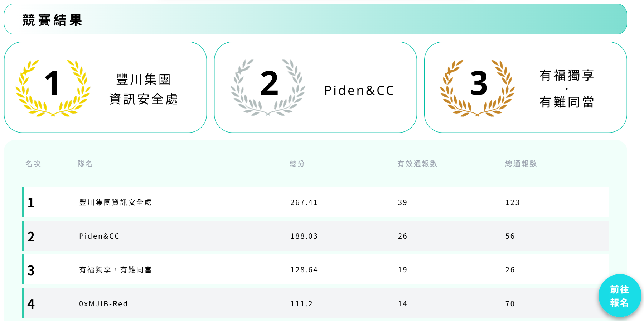This screenshot has height=321, width=644.
Task: Click the silver laurel wreath number 2
Action: 268,88
